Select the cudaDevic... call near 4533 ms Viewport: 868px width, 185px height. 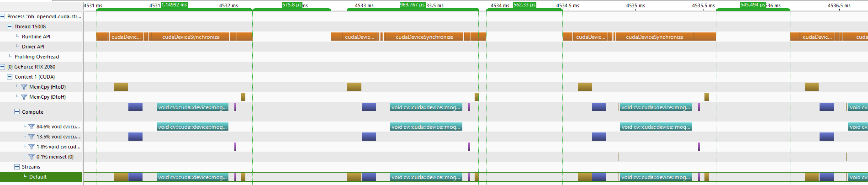(x=360, y=37)
